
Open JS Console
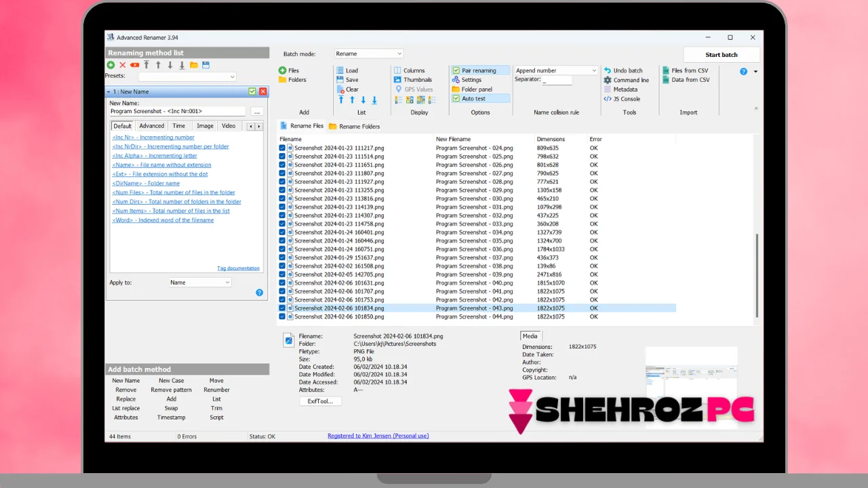point(622,99)
